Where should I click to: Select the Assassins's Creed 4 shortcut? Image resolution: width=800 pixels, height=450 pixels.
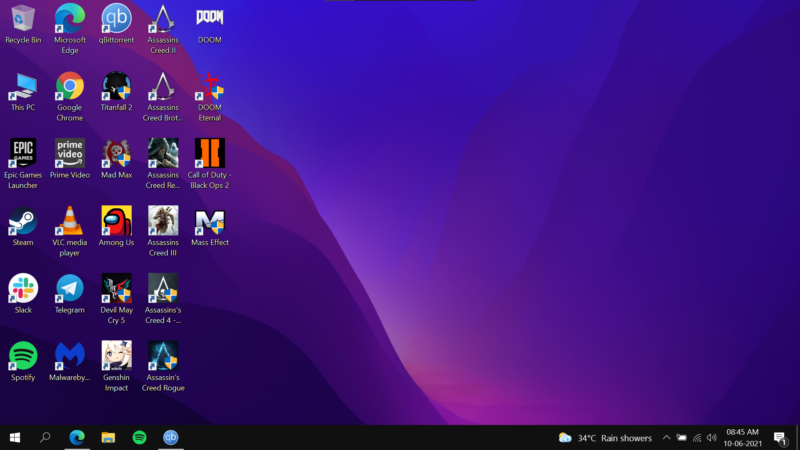coord(163,299)
